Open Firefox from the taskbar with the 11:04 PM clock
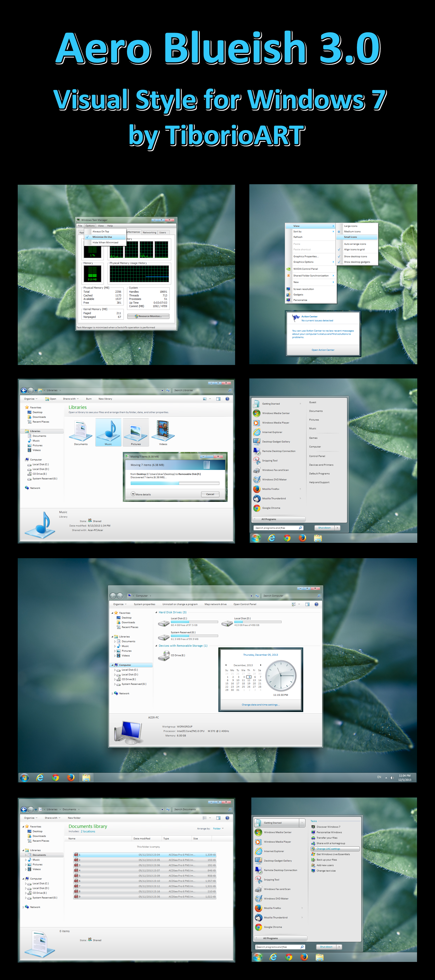The width and height of the screenshot is (435, 980). (71, 778)
